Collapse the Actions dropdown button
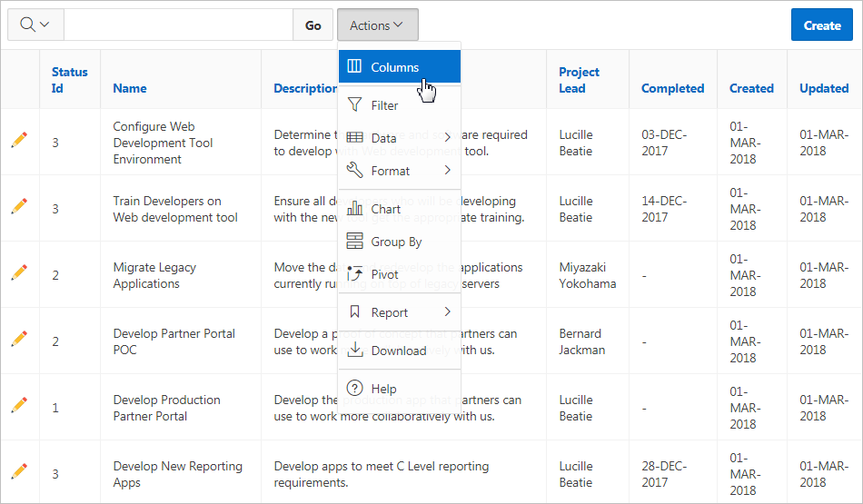The image size is (863, 504). coord(377,25)
